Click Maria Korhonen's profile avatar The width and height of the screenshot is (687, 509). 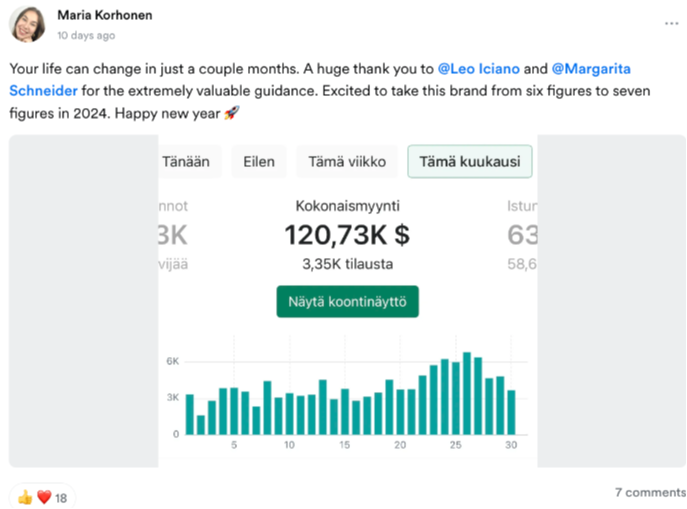tap(30, 25)
